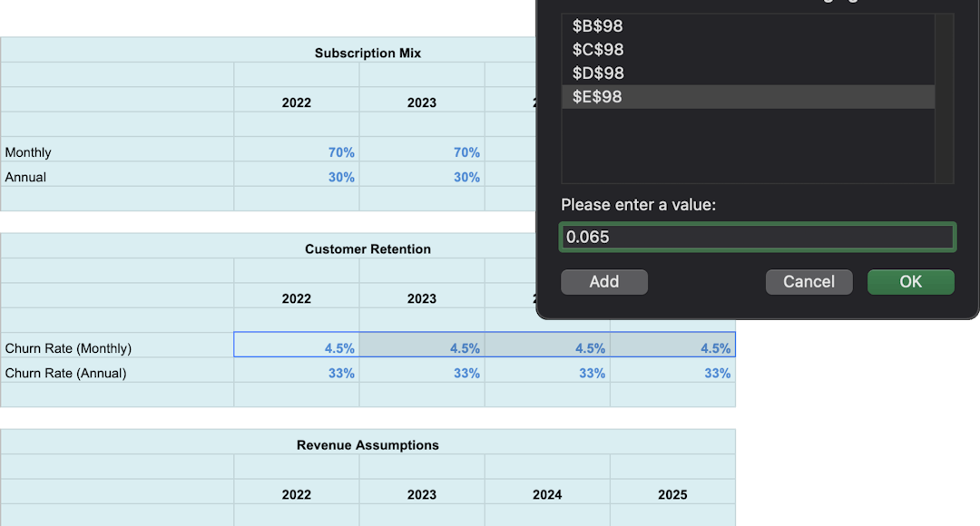Pick the highlighted $E$98 entry
The height and width of the screenshot is (526, 980).
[x=598, y=97]
